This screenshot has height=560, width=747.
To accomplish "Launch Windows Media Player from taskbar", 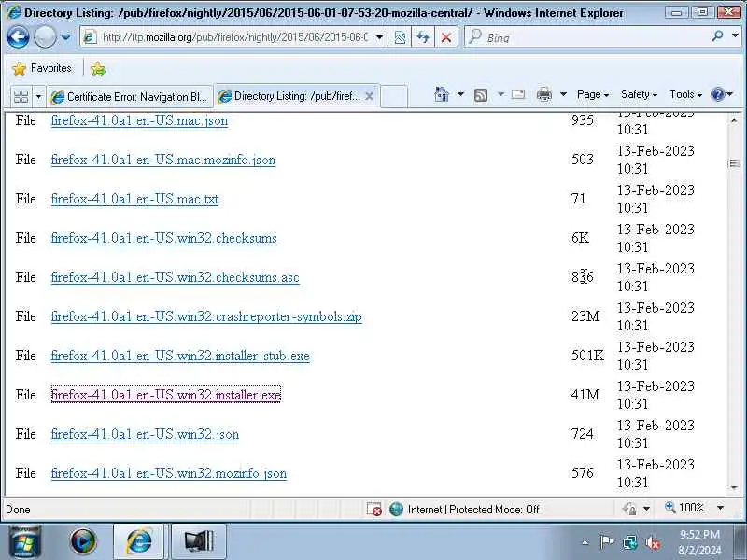I will click(x=83, y=541).
